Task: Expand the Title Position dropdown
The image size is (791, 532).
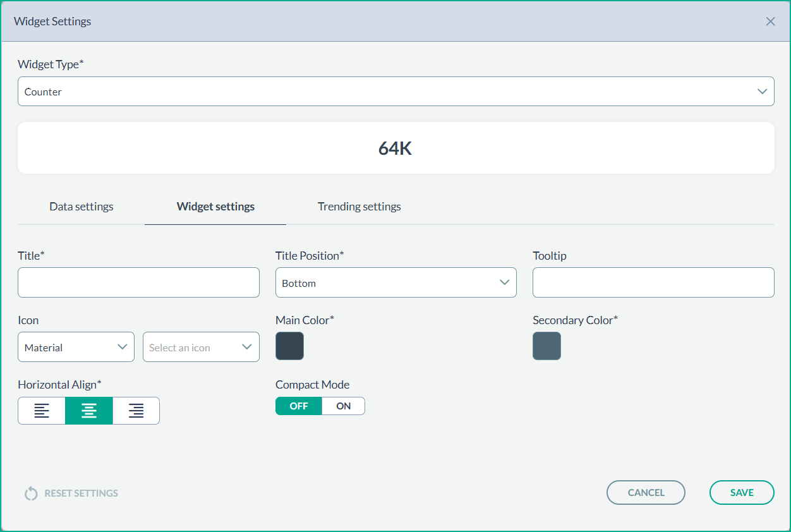Action: tap(395, 282)
